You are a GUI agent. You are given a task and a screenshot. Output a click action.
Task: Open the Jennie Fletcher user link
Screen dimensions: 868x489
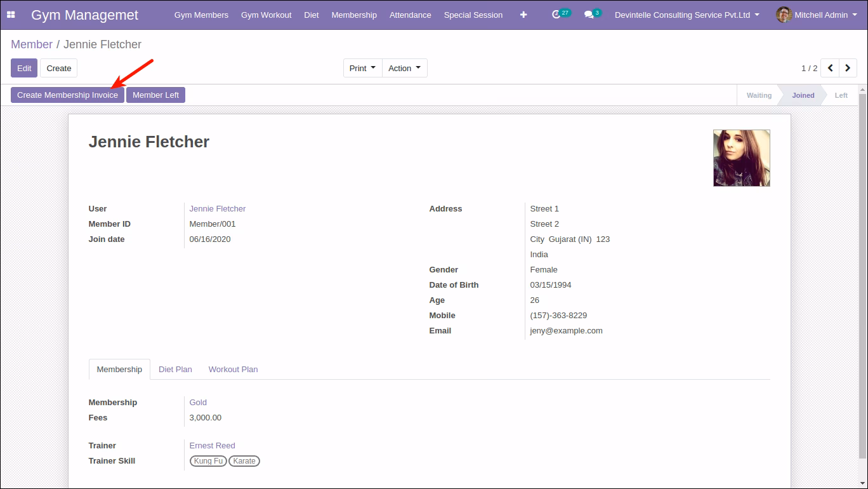point(218,208)
